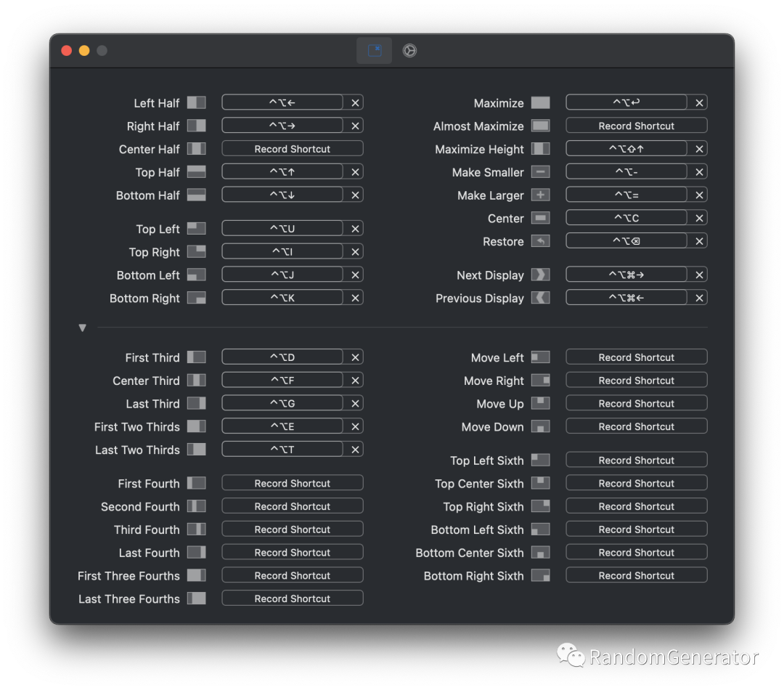Record shortcut for Top Right Sixth

(637, 506)
